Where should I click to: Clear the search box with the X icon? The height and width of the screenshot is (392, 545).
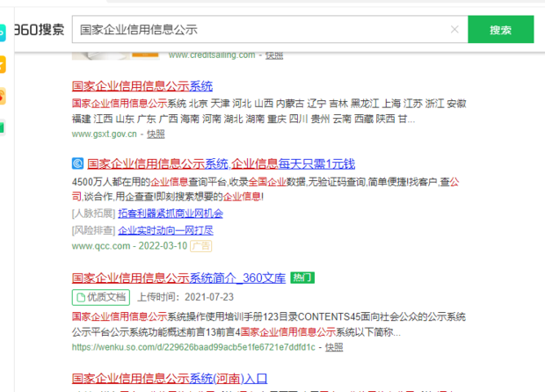pos(454,30)
